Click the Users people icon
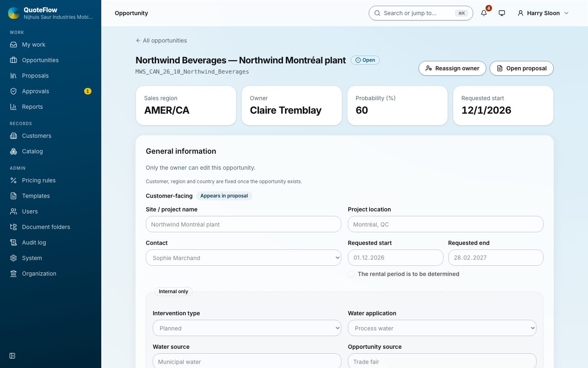The image size is (588, 368). 13,211
